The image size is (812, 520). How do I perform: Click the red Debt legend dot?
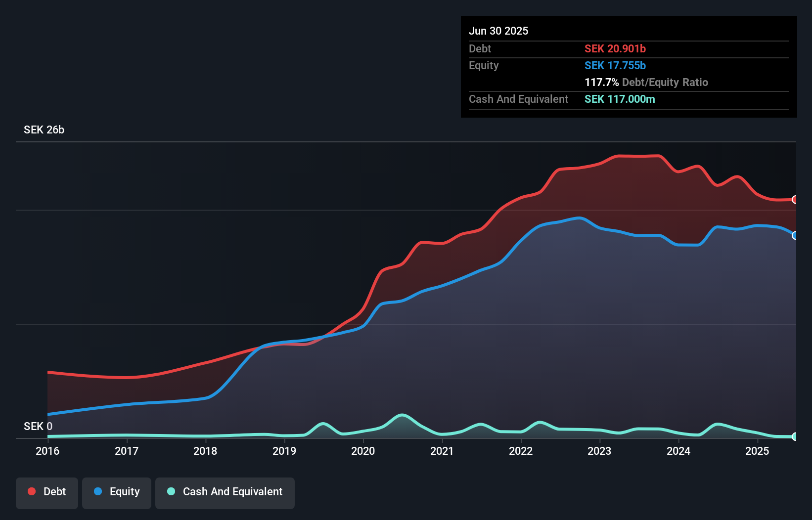click(x=32, y=491)
